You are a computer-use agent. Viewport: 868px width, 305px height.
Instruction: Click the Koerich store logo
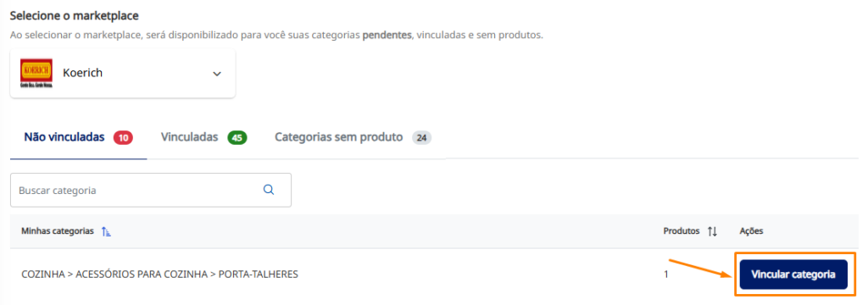click(36, 73)
